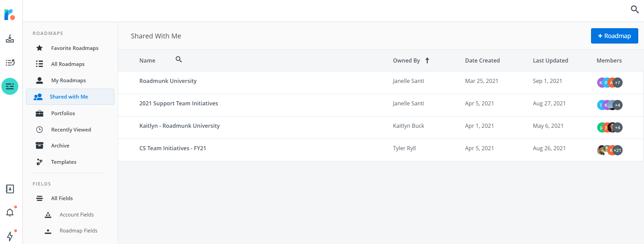Viewport: 644px width, 244px height.
Task: Click the Aug 26, 2021 last updated cell
Action: point(549,148)
